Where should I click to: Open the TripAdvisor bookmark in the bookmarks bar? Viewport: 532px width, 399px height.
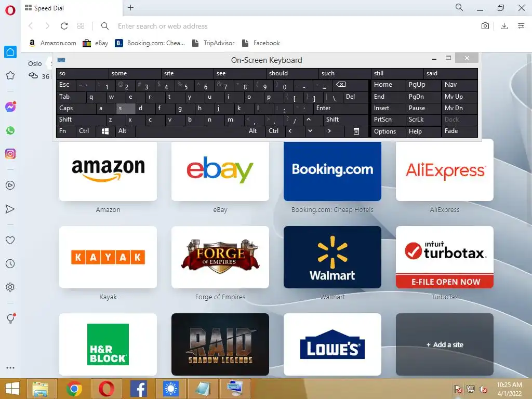tap(214, 43)
